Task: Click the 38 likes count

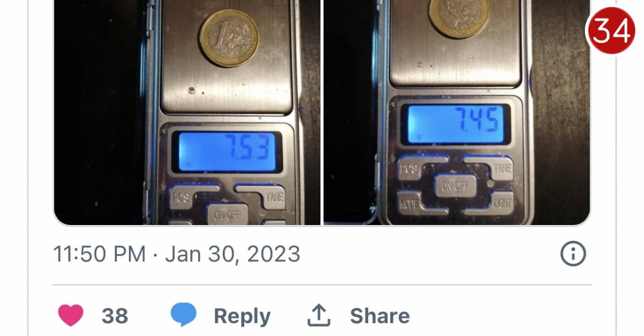Action: click(115, 316)
